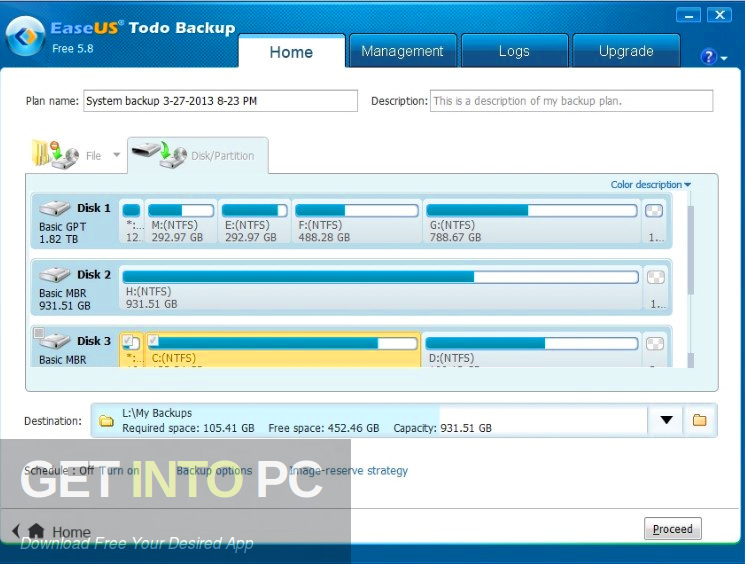Viewport: 745px width, 564px height.
Task: Open the help question mark icon
Action: tap(708, 57)
